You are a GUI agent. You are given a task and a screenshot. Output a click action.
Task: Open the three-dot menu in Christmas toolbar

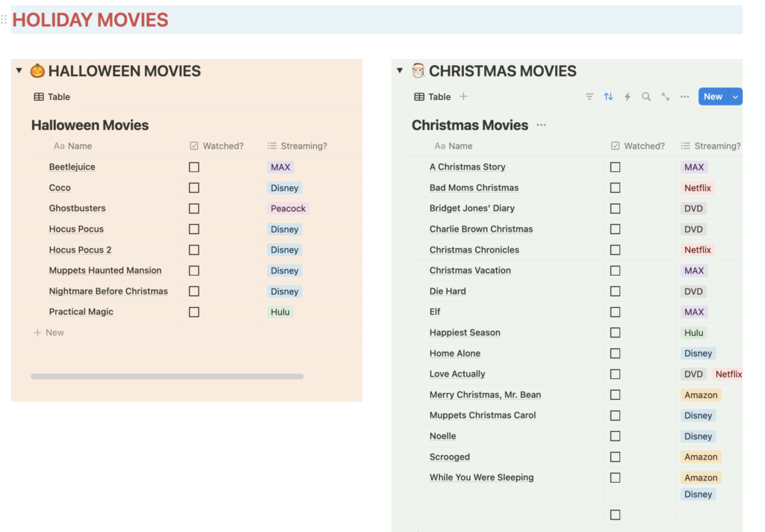tap(684, 96)
